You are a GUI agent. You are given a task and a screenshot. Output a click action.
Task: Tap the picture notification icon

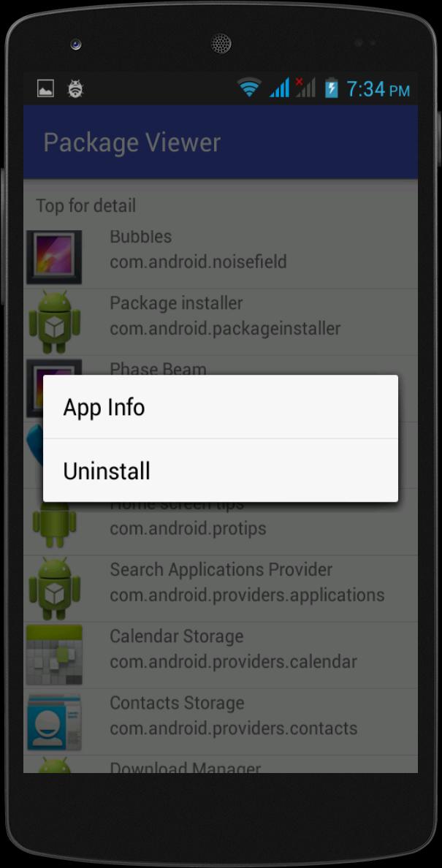45,88
